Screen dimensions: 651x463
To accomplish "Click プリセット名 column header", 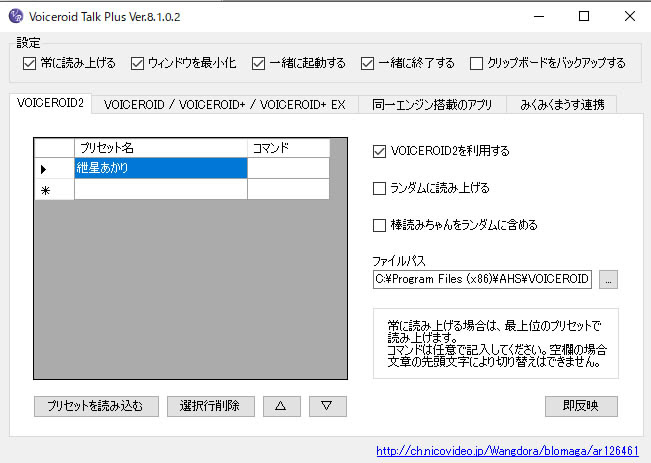I will pyautogui.click(x=161, y=148).
